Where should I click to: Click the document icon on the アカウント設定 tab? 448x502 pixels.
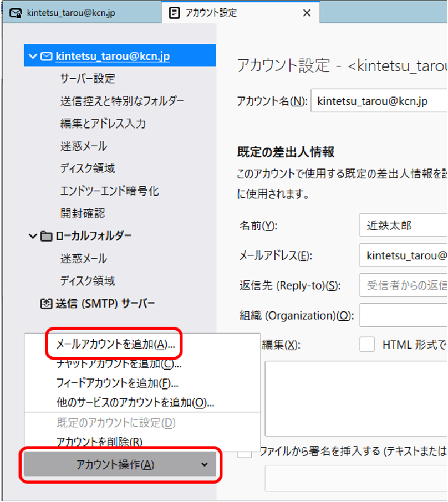click(174, 12)
